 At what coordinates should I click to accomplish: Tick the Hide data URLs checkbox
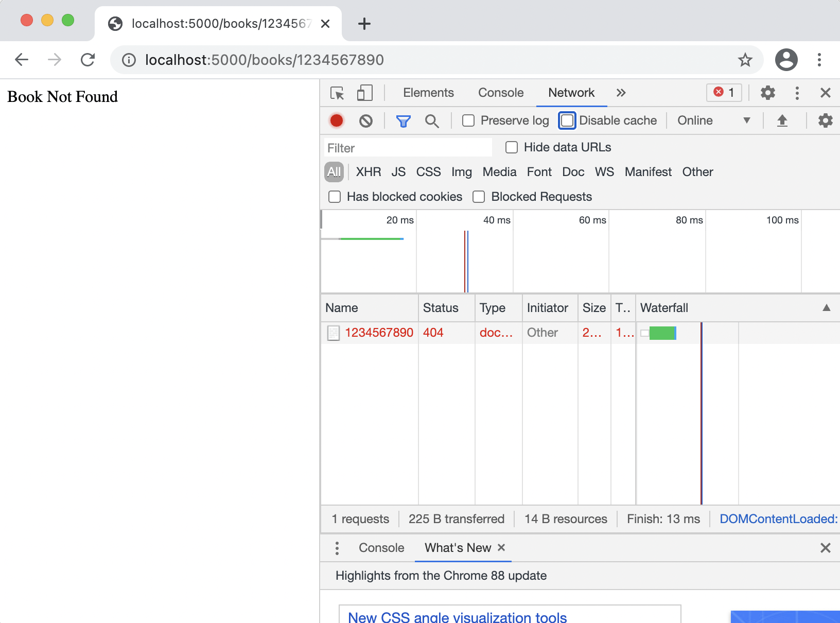click(512, 148)
